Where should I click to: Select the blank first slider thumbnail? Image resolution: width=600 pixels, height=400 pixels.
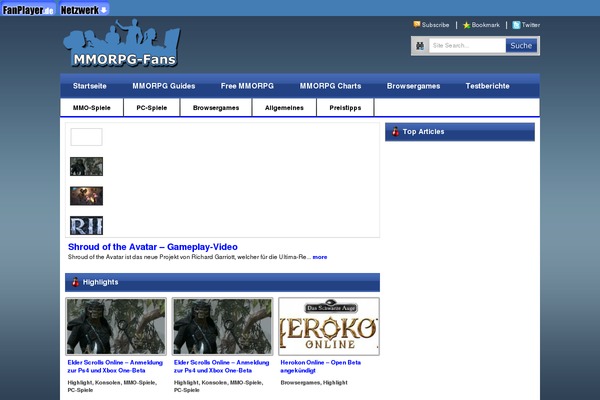(x=86, y=137)
